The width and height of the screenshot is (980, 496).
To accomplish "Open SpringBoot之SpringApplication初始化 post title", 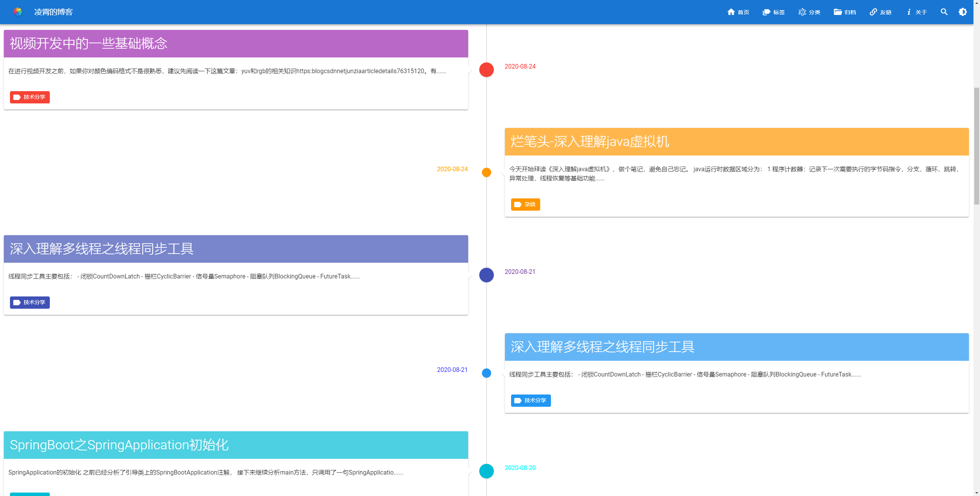I will coord(119,445).
